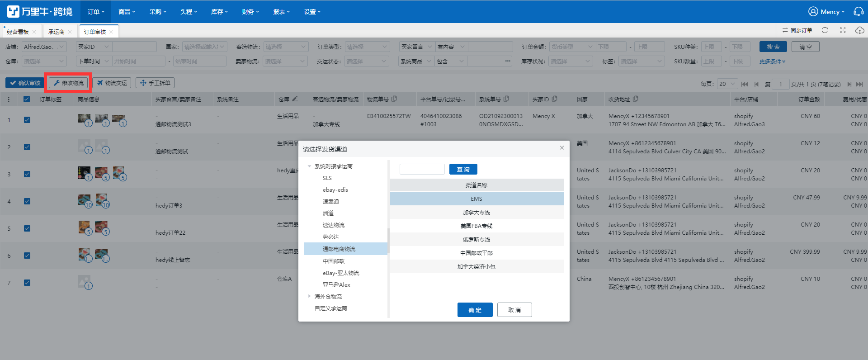Image resolution: width=868 pixels, height=360 pixels.
Task: Collapse the 系统对接承运商 tree node
Action: point(309,166)
